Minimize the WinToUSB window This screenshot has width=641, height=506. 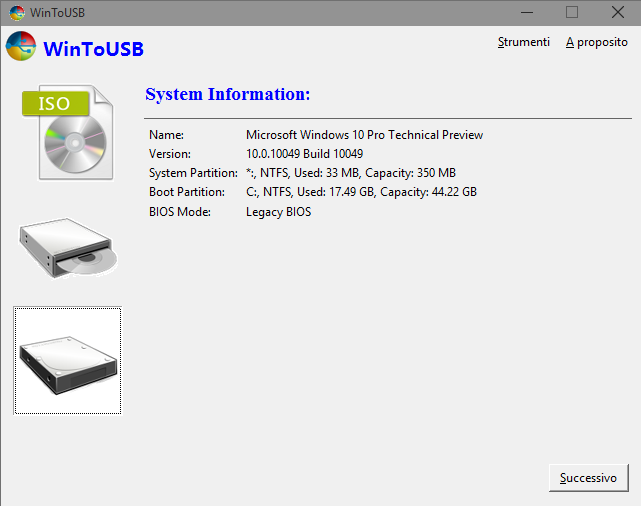[x=527, y=13]
